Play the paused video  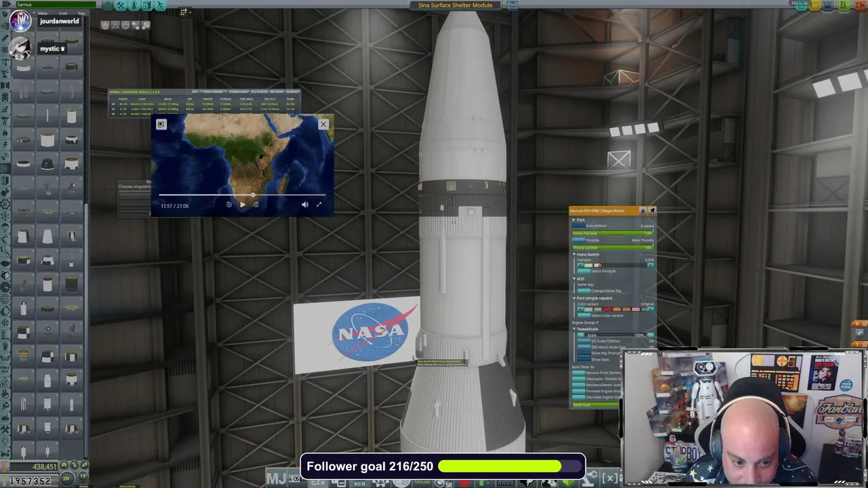coord(242,204)
